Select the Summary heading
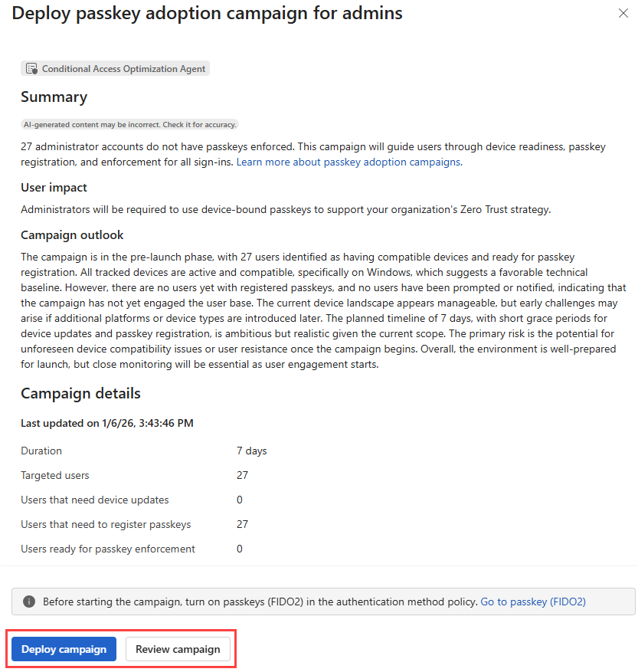Viewport: 638px width, 672px height. point(54,97)
